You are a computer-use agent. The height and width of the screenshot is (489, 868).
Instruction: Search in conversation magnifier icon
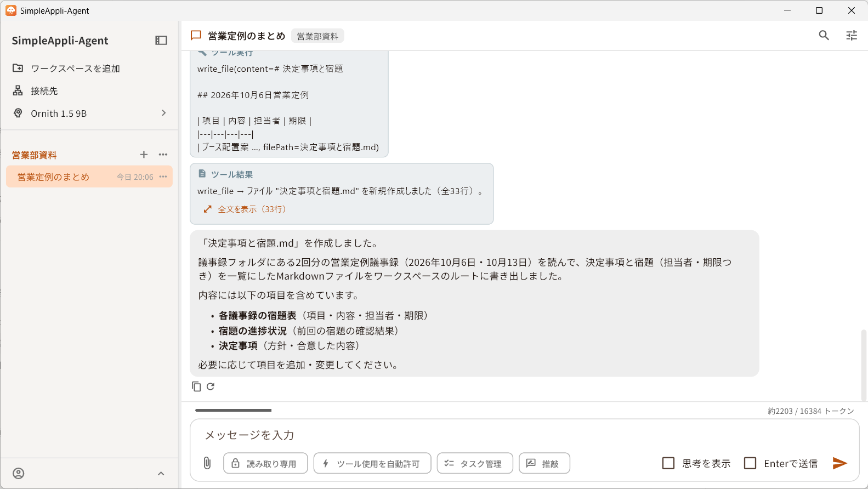824,35
